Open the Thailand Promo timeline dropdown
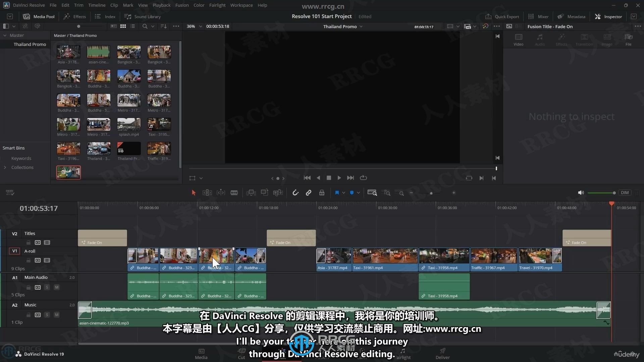Image resolution: width=644 pixels, height=362 pixels. (342, 26)
